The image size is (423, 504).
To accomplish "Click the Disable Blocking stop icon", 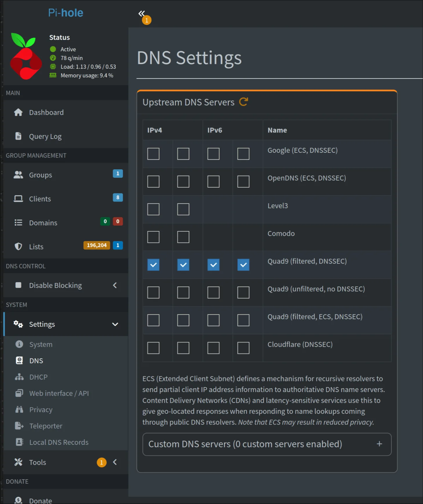I will point(18,285).
